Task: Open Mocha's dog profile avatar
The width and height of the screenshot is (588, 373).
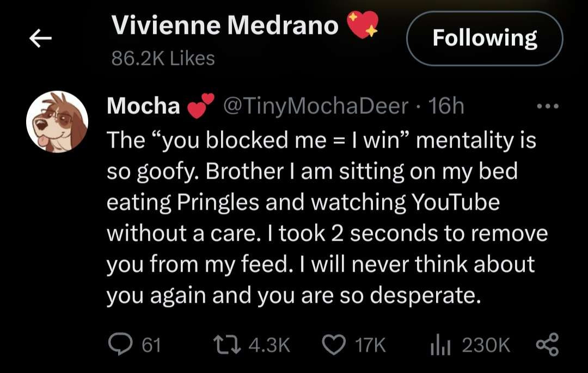Action: pyautogui.click(x=57, y=122)
